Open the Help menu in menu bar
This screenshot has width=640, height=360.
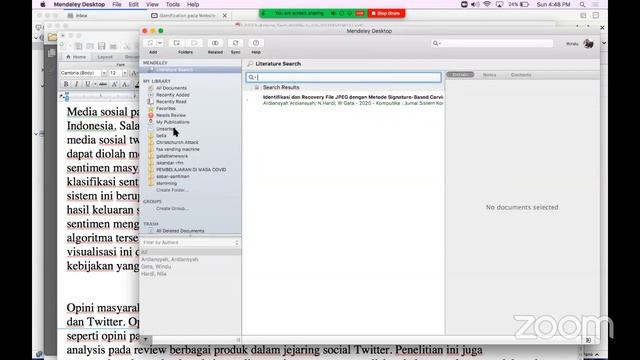(x=193, y=4)
